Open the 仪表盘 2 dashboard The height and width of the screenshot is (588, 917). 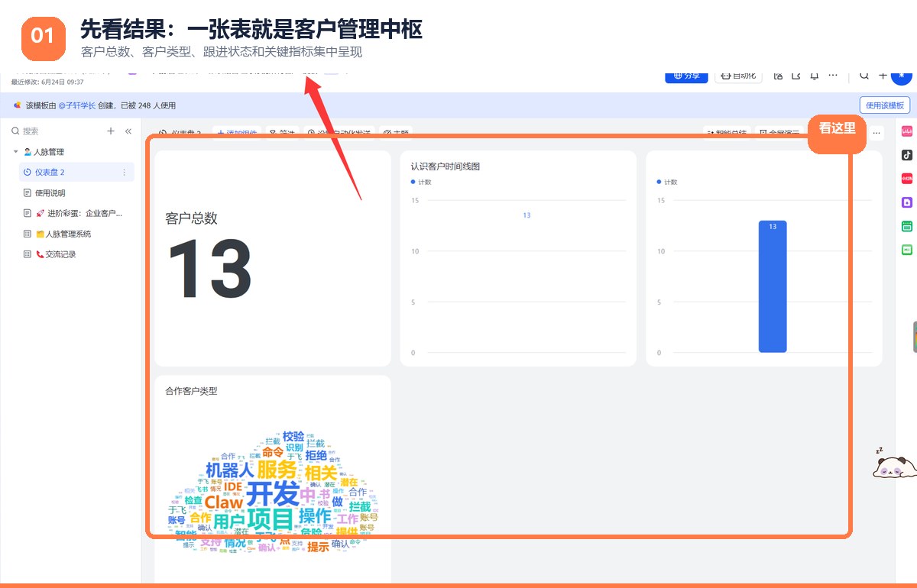[x=76, y=173]
